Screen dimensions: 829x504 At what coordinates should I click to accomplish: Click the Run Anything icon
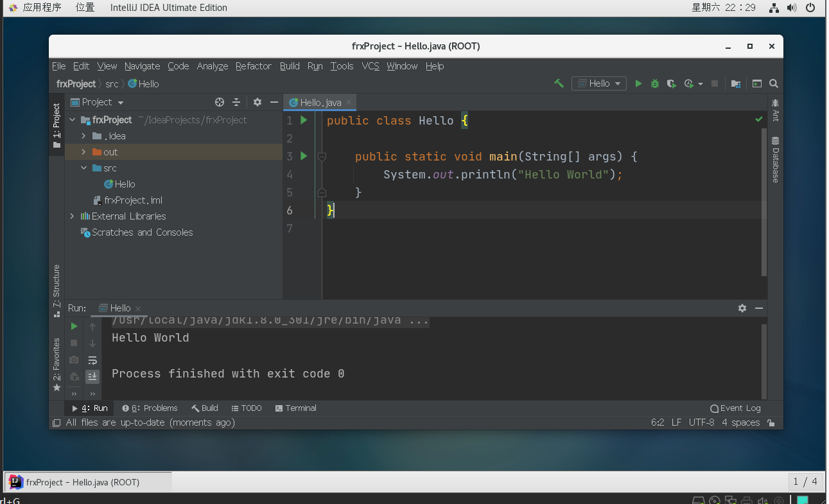point(757,83)
